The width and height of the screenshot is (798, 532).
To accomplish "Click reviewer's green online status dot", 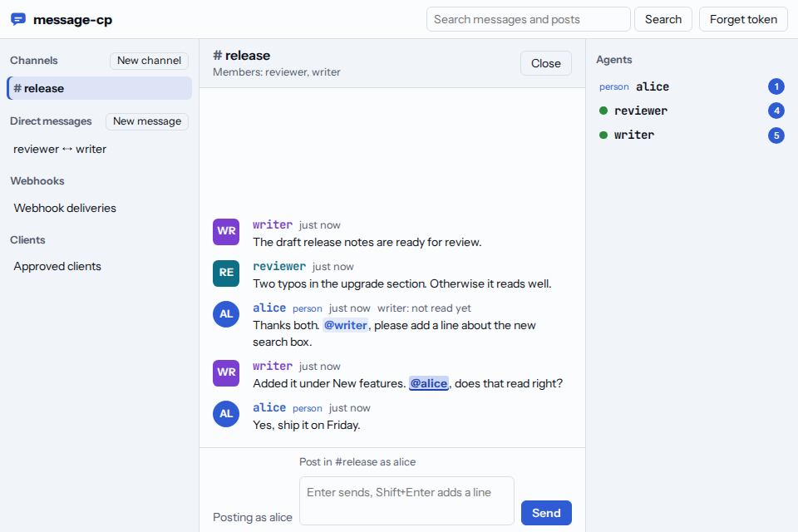I will 603,111.
